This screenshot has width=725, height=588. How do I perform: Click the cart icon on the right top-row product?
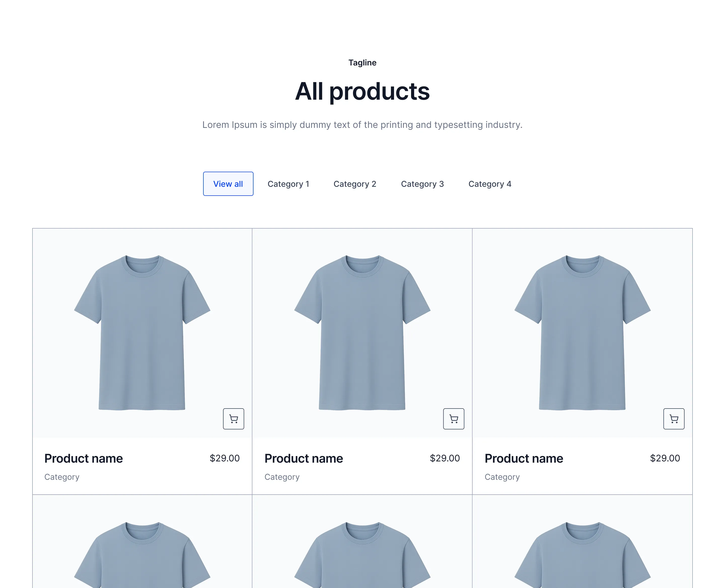tap(674, 419)
